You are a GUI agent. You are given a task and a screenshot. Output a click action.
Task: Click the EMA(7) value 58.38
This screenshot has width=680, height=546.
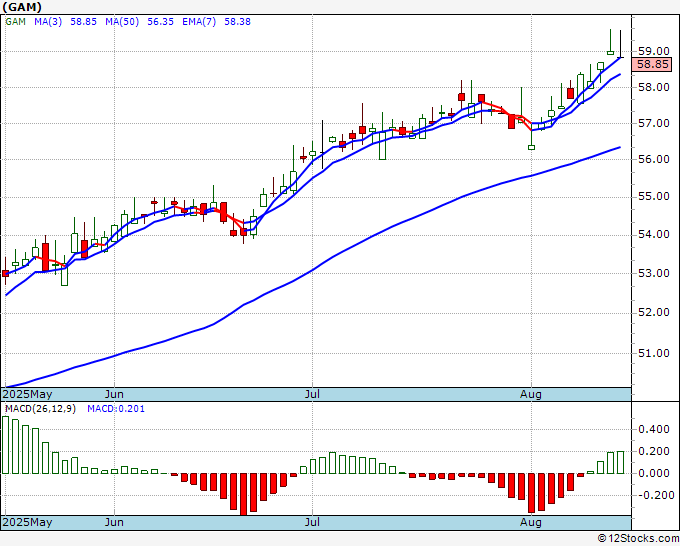pyautogui.click(x=237, y=22)
